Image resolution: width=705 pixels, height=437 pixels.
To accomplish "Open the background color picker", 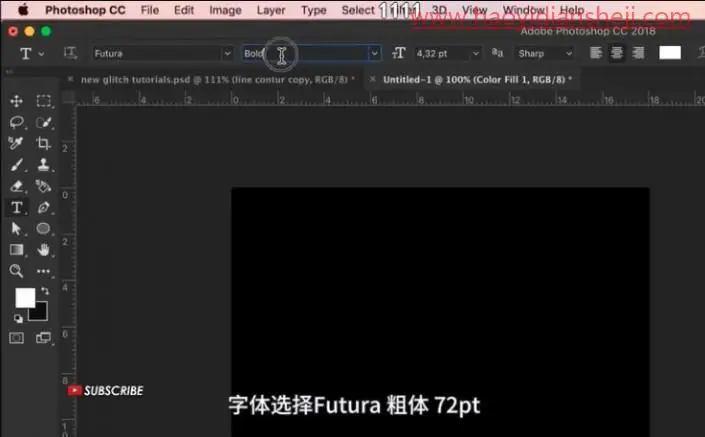I will (x=40, y=313).
